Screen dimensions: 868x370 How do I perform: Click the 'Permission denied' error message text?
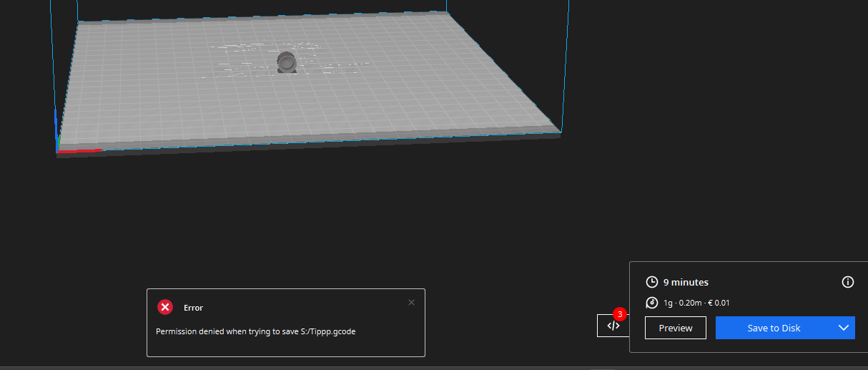[x=255, y=331]
